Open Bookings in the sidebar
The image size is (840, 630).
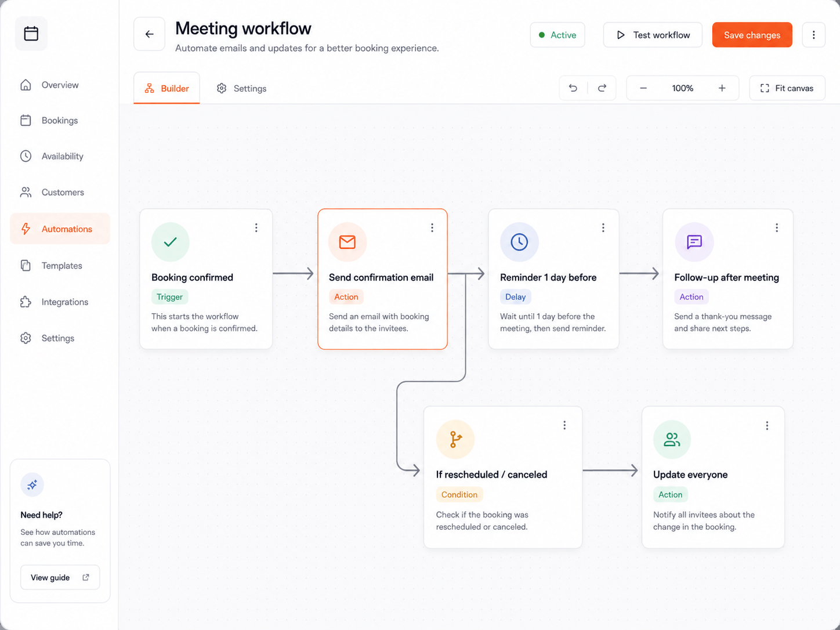coord(60,121)
